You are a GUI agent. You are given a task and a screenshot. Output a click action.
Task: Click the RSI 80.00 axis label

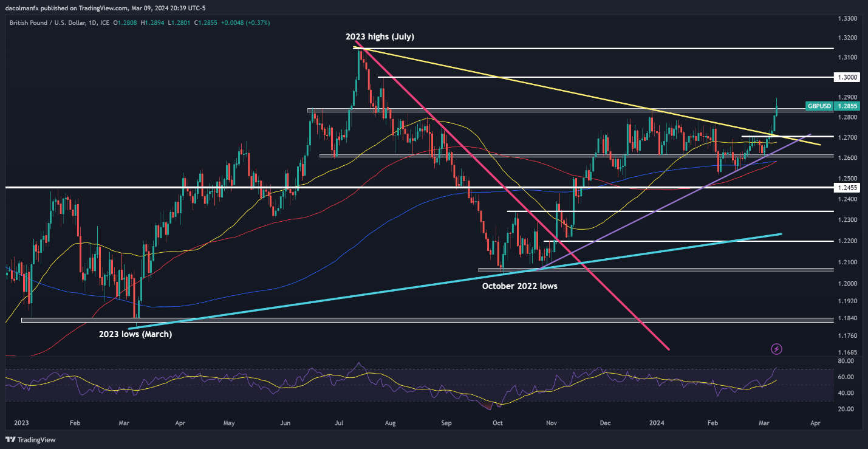(x=845, y=361)
